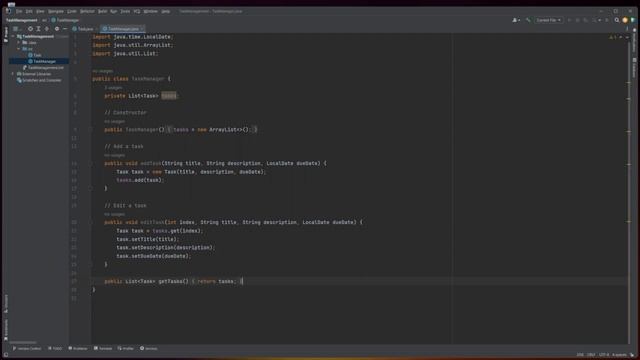Click the Stop icon in run toolbar
This screenshot has height=360, width=640.
607,20
